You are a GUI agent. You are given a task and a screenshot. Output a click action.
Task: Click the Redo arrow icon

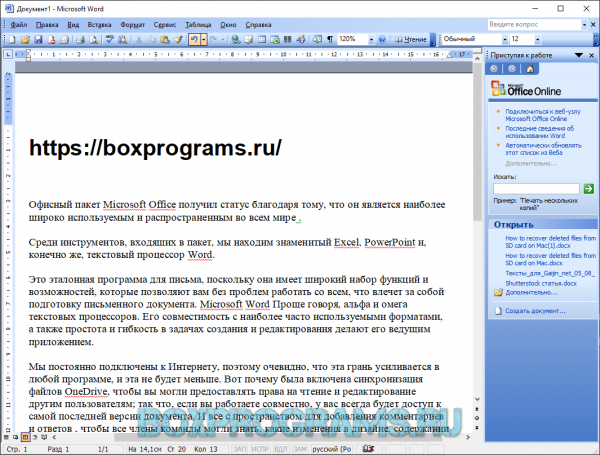click(214, 39)
